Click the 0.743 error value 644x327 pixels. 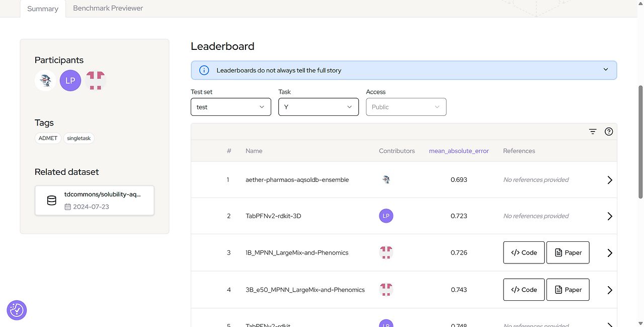point(459,290)
